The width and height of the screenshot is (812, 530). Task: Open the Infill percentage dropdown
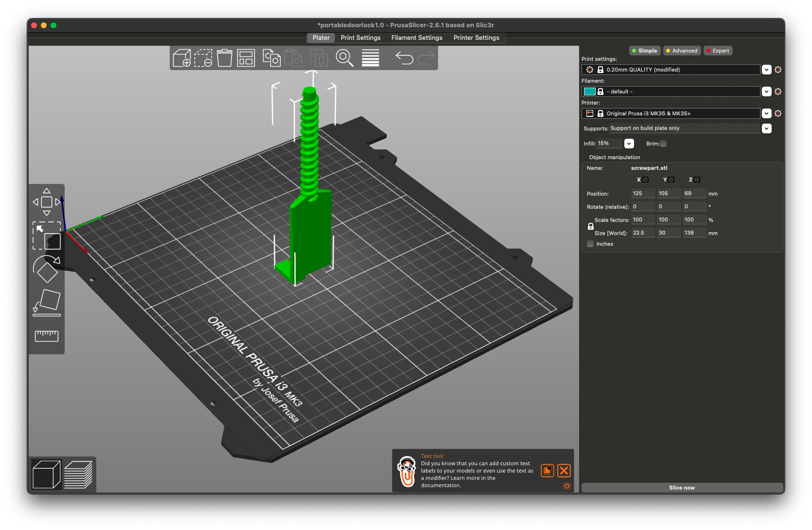[x=629, y=144]
